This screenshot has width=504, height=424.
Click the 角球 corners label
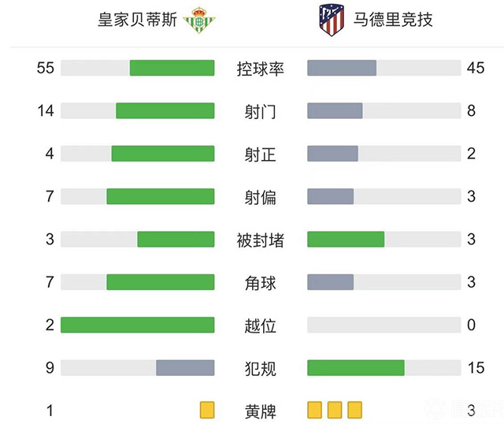pos(260,282)
